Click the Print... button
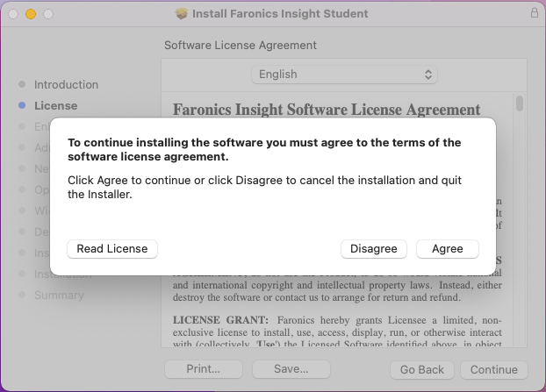546x392 pixels. click(x=203, y=369)
